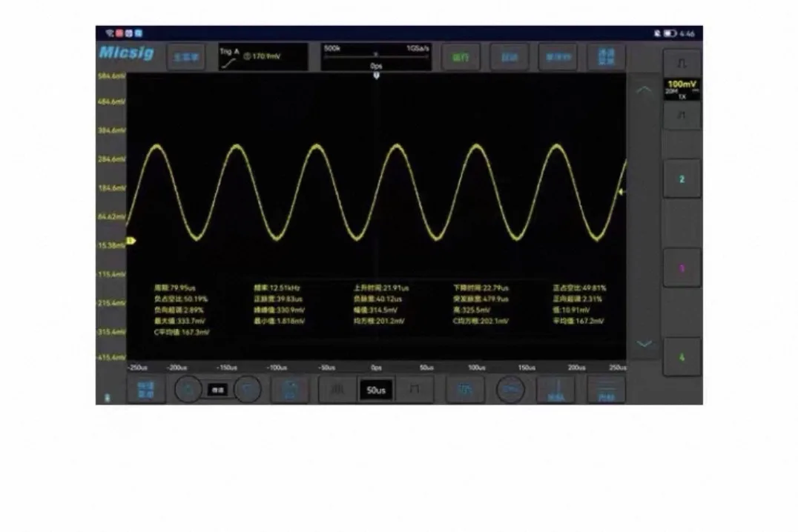
Task: Click the single-pulse icon right of 50us
Action: [x=415, y=390]
